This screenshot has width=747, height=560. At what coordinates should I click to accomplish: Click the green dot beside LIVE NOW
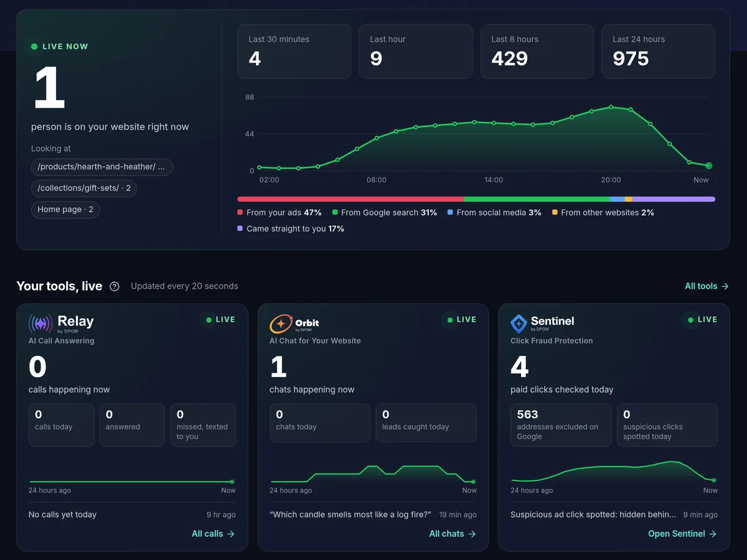[34, 47]
